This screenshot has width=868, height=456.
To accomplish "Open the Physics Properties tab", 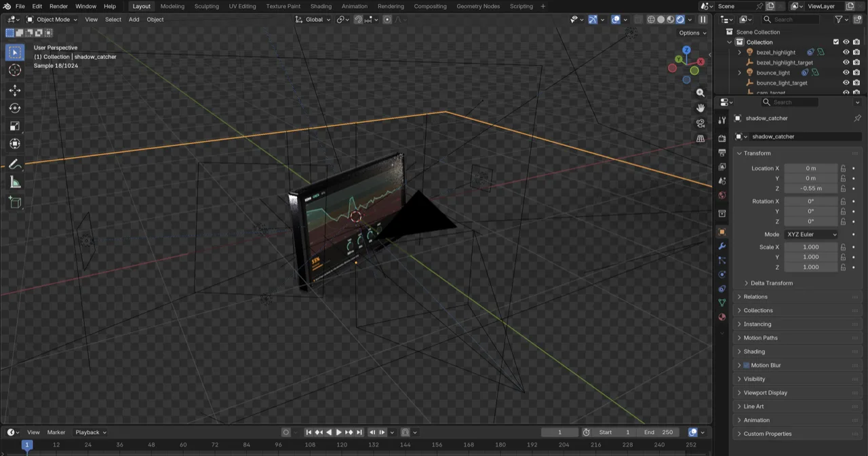I will (x=722, y=273).
